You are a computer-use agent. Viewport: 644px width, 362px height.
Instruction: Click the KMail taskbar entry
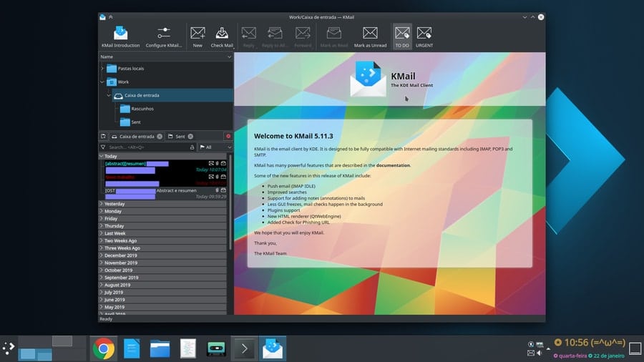(x=273, y=348)
